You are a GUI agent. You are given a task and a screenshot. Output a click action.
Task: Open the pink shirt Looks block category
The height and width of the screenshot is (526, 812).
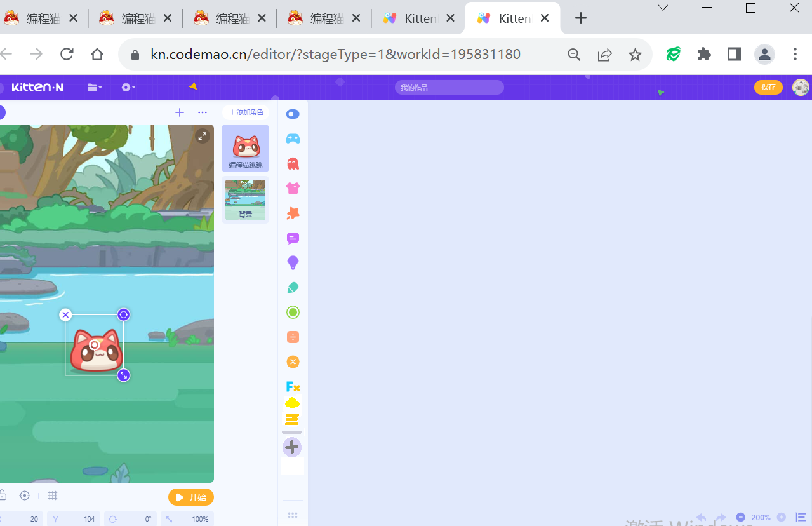[x=293, y=188]
